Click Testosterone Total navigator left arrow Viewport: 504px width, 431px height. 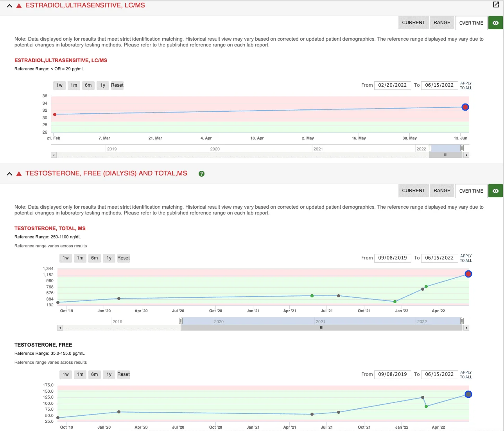click(60, 328)
